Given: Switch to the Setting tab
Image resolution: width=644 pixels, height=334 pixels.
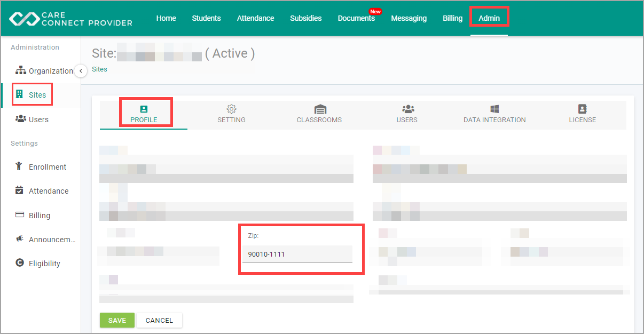Looking at the screenshot, I should tap(231, 114).
